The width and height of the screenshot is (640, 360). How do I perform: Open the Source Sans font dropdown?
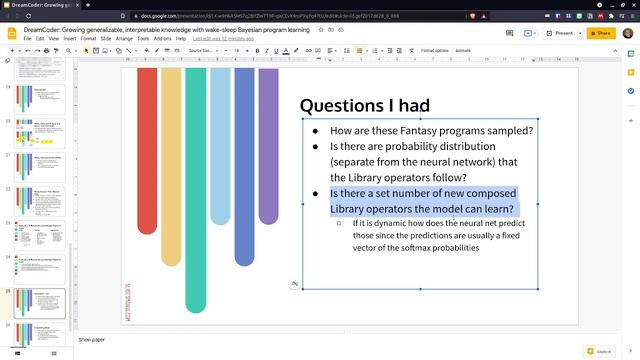tap(203, 51)
